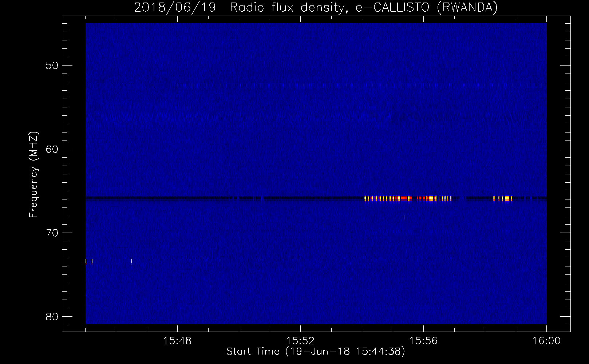Image resolution: width=589 pixels, height=364 pixels.
Task: Click the 60 frequency tick label
Action: coord(52,149)
